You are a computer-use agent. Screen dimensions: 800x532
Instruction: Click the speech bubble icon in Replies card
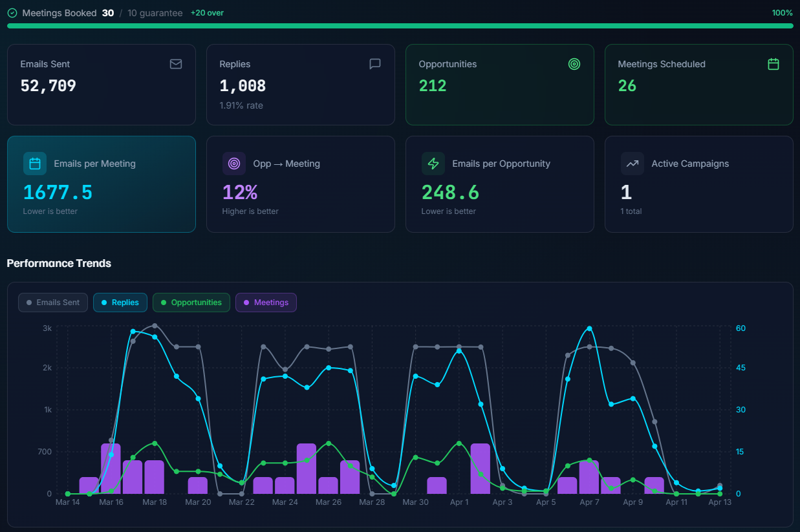click(x=375, y=64)
